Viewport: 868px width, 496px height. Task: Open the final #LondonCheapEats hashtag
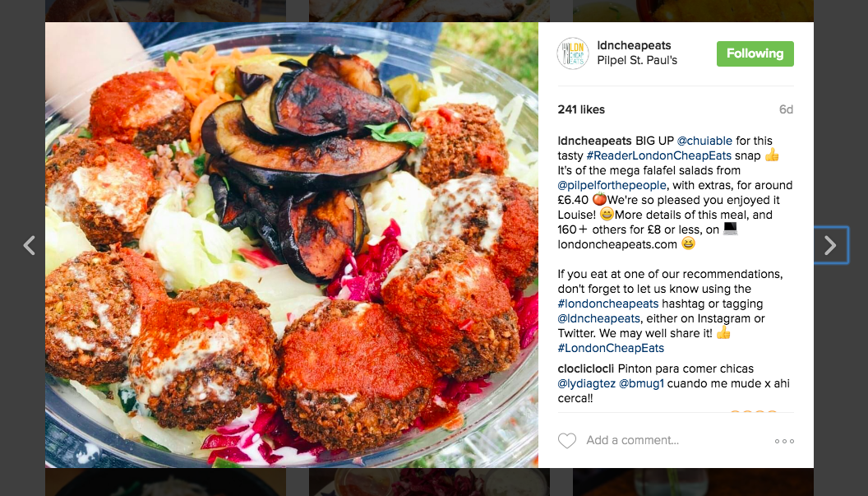point(611,348)
